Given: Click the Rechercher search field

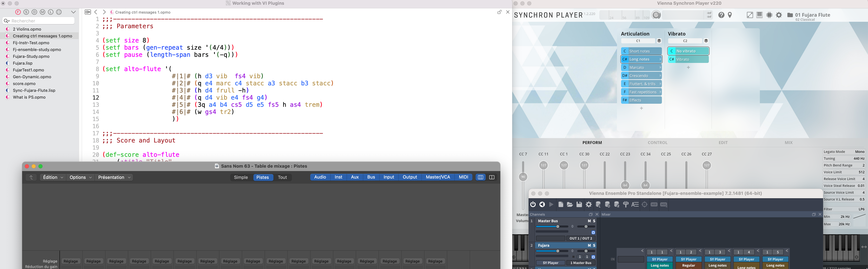Looking at the screenshot, I should pos(39,21).
